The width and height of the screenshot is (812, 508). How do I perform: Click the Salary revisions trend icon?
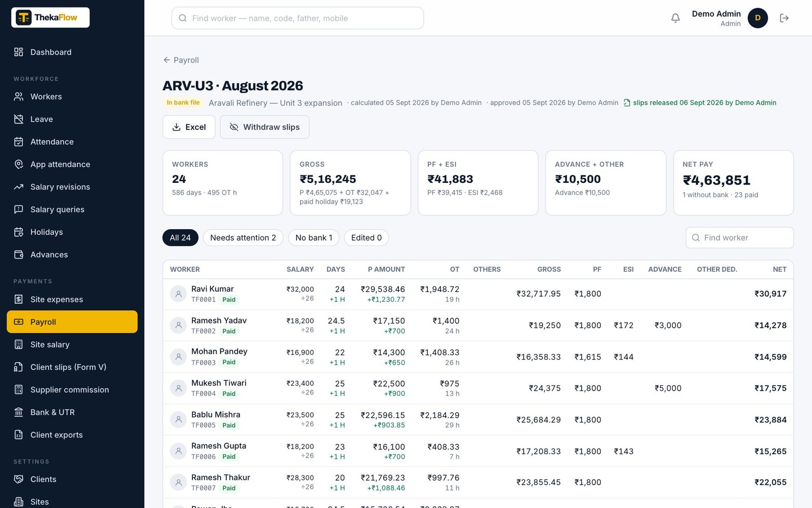click(19, 187)
